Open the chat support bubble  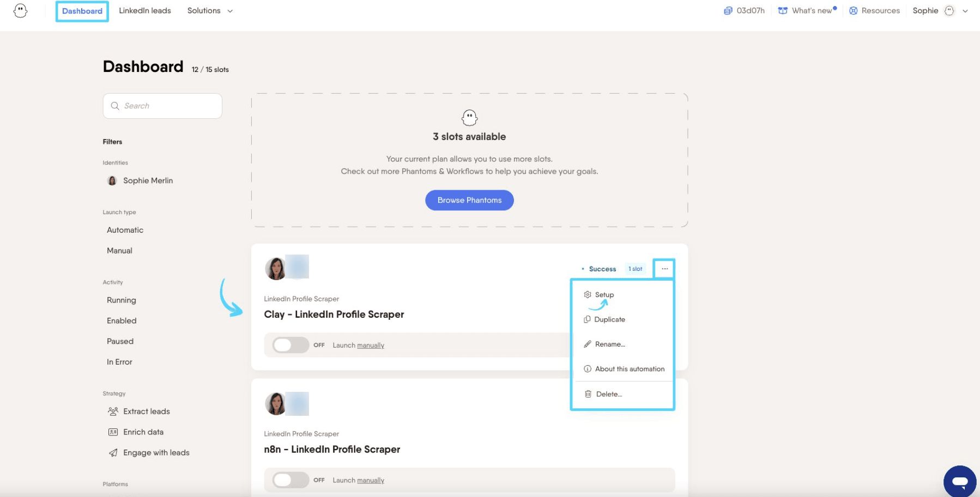(960, 482)
